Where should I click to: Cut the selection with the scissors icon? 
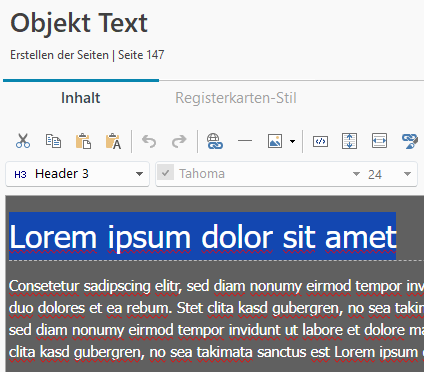23,141
